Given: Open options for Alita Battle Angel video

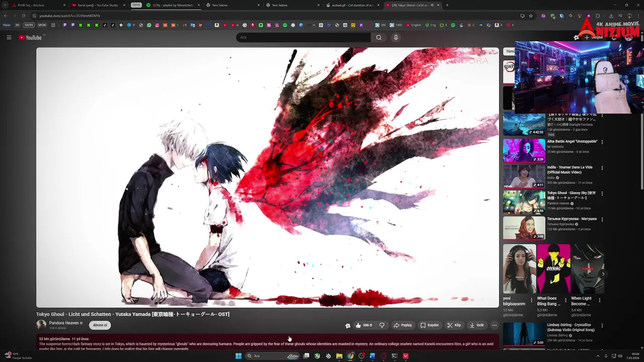Looking at the screenshot, I should click(x=602, y=142).
